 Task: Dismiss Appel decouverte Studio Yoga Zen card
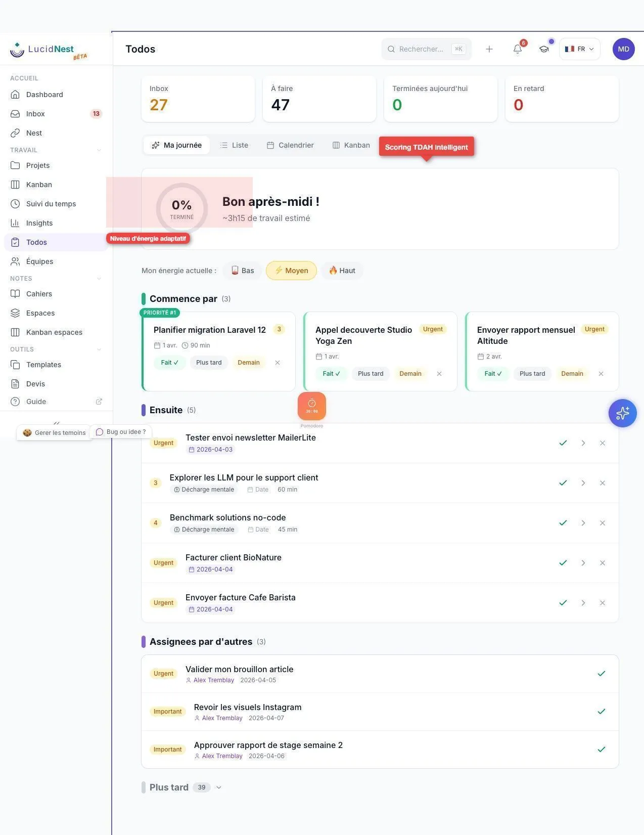pos(439,374)
